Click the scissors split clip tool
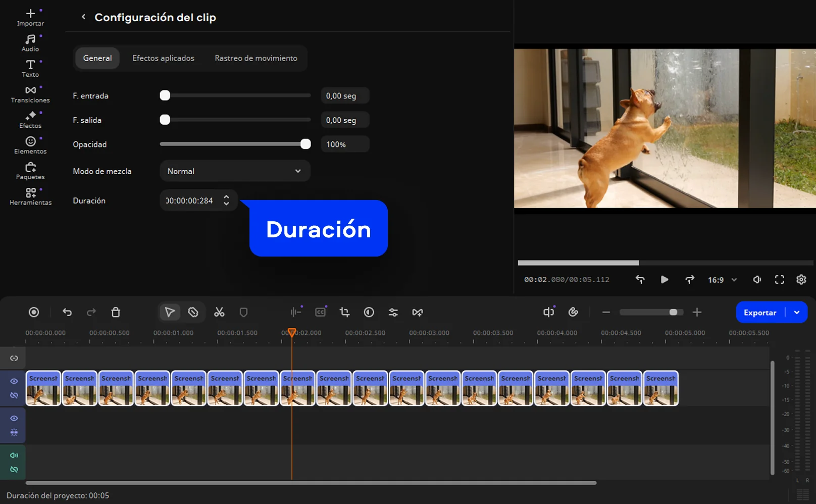This screenshot has height=504, width=816. [219, 312]
